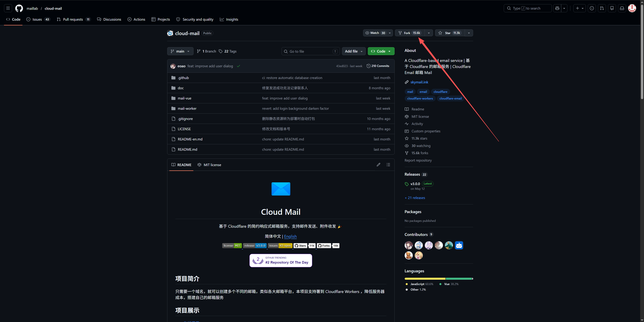644x322 pixels.
Task: Open Security and quality tab
Action: tap(195, 19)
